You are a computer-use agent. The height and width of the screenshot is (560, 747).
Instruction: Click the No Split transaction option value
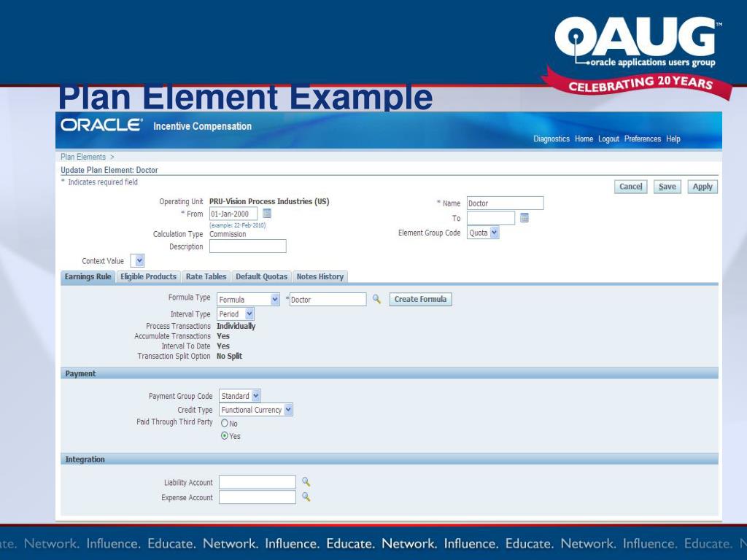229,356
